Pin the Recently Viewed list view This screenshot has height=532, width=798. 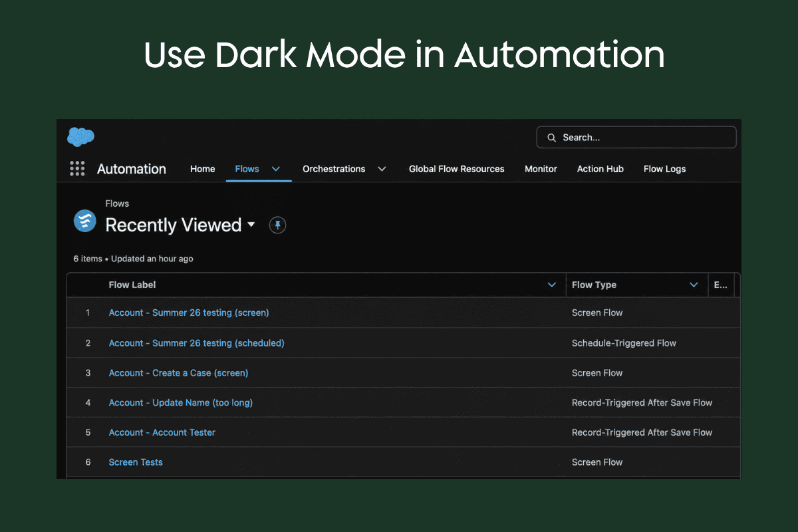pyautogui.click(x=277, y=225)
